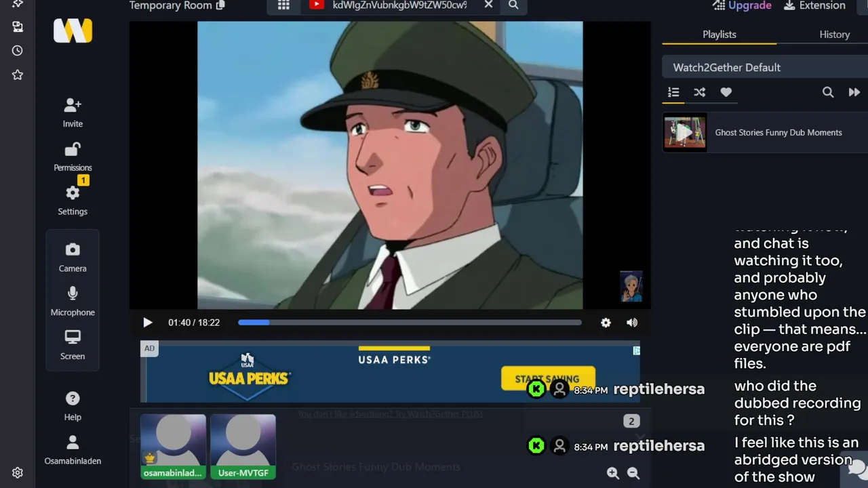Open the rooms list sidebar icon
The height and width of the screenshot is (488, 868).
[x=18, y=27]
